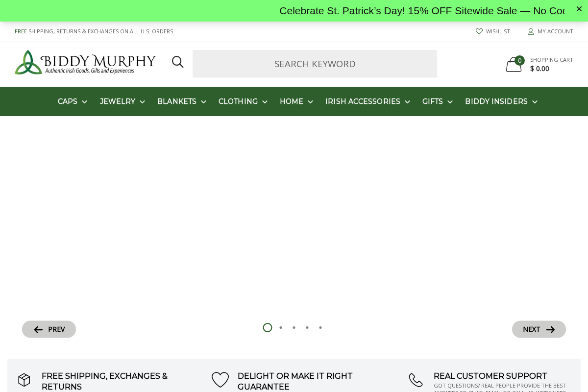View the shopping cart bag icon

point(514,64)
